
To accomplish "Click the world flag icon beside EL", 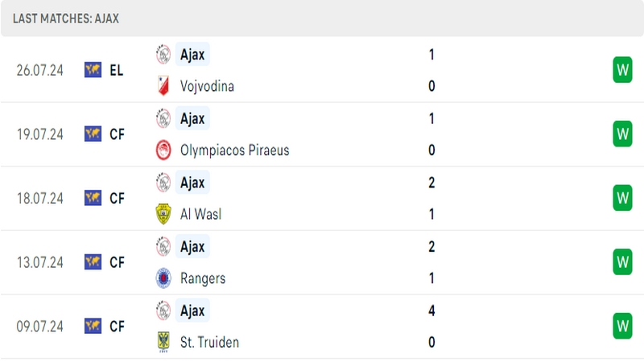I will (93, 70).
